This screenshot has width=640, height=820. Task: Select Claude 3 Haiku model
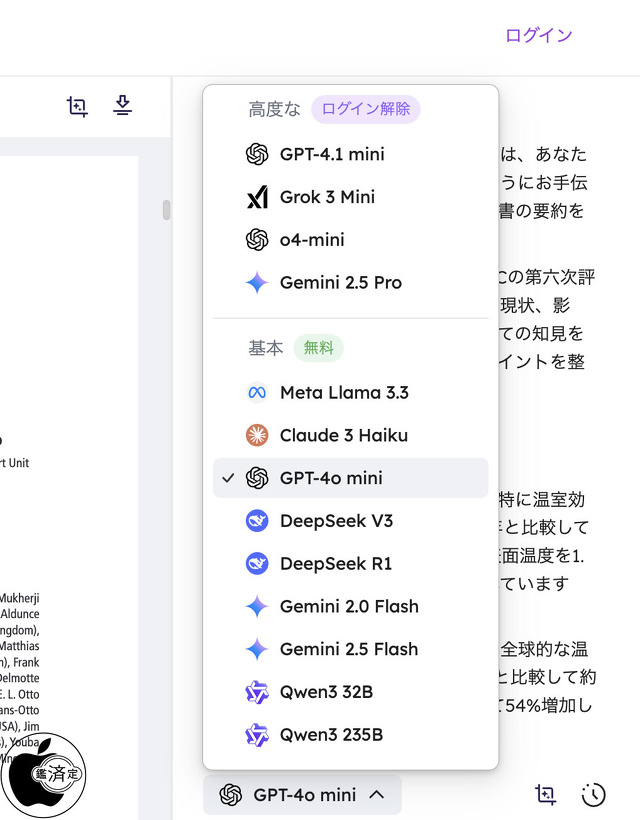pos(350,436)
